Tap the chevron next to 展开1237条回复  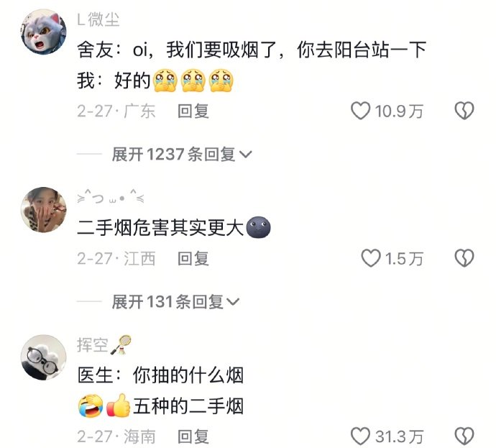coord(246,155)
